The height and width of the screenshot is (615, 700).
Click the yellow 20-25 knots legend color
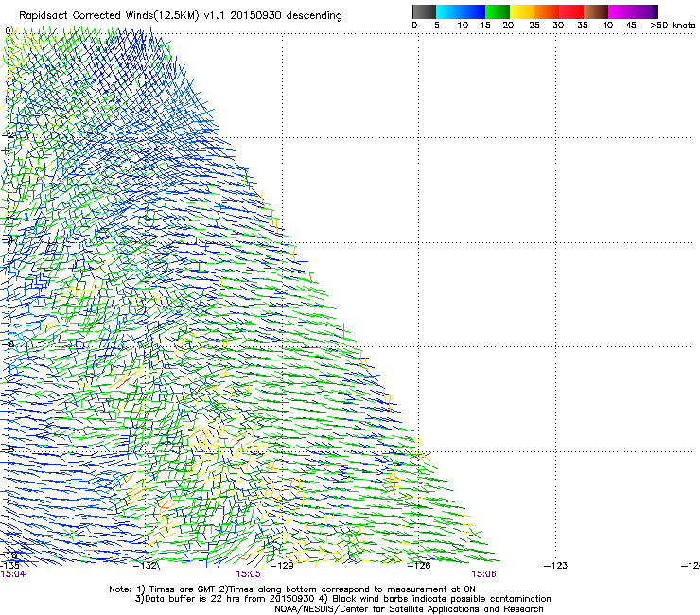522,11
